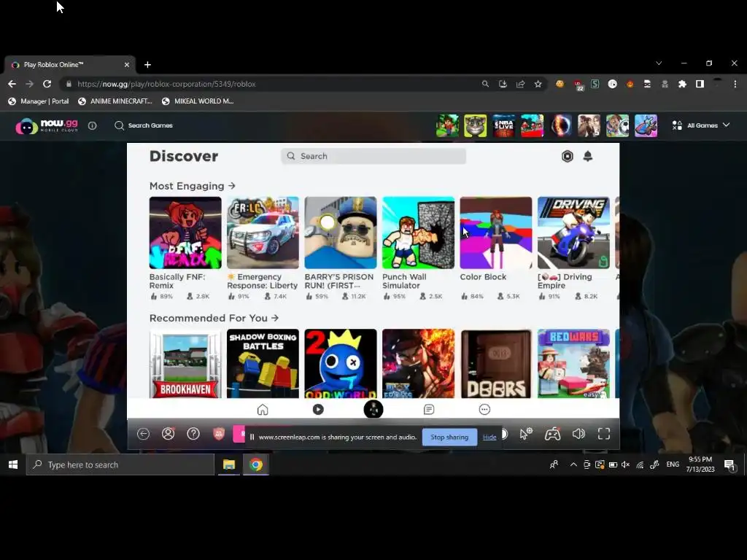Open the chat messages icon in bottom navigation
Screen dimensions: 747x560
[429, 410]
